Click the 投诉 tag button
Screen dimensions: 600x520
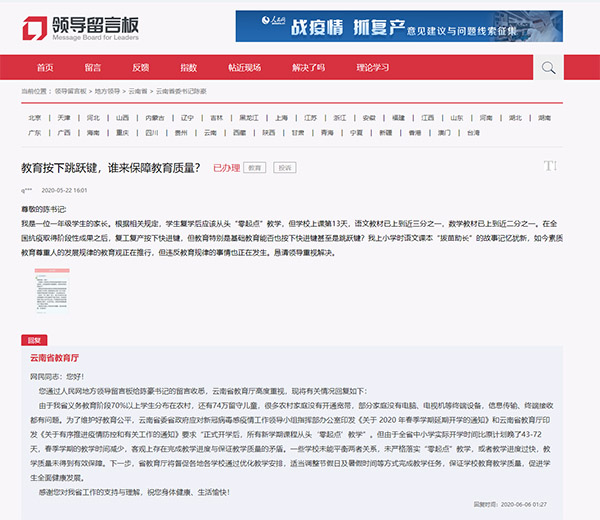coord(285,168)
